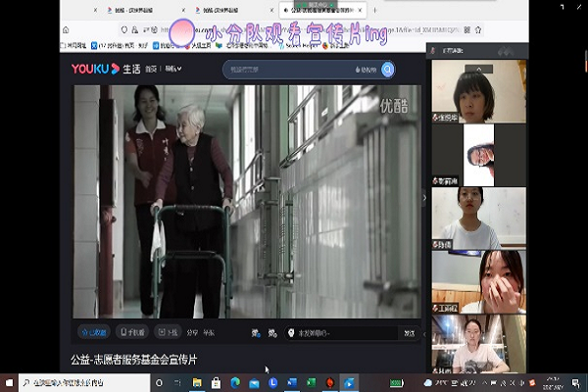Click the 分享 share link
The height and width of the screenshot is (392, 588).
pos(192,332)
